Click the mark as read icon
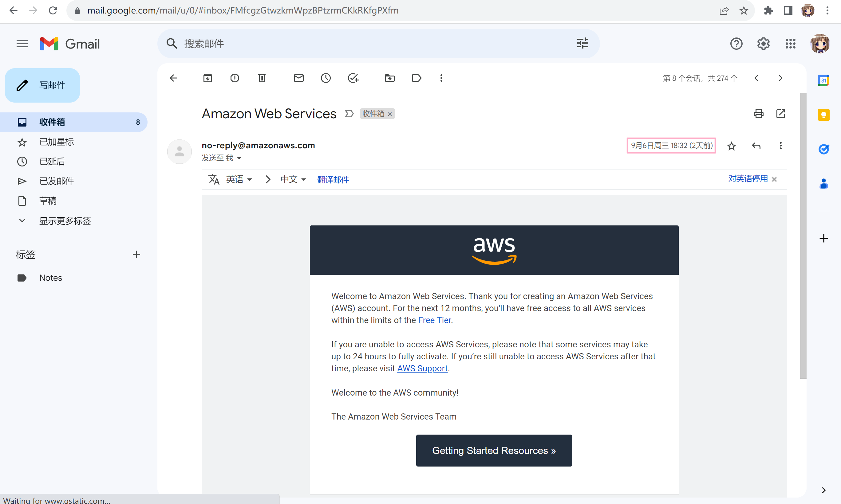This screenshot has width=841, height=504. pyautogui.click(x=298, y=77)
